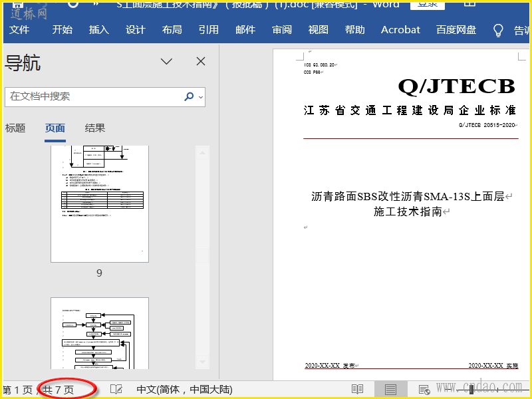532x399 pixels.
Task: Switch to Print Layout view icon
Action: point(390,390)
